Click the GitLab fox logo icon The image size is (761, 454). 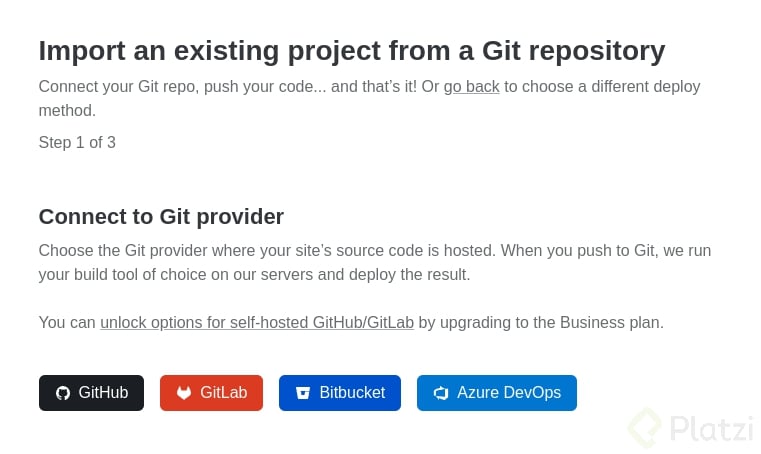(184, 393)
